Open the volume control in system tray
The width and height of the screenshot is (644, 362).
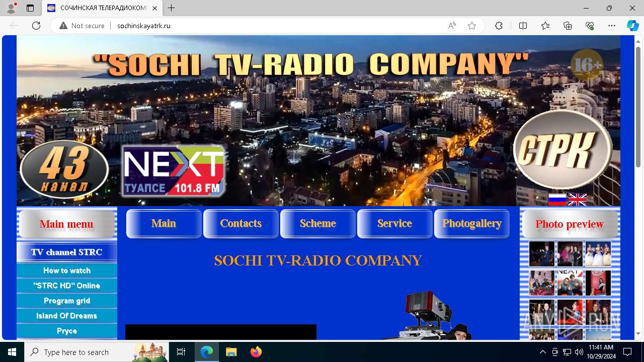[579, 352]
